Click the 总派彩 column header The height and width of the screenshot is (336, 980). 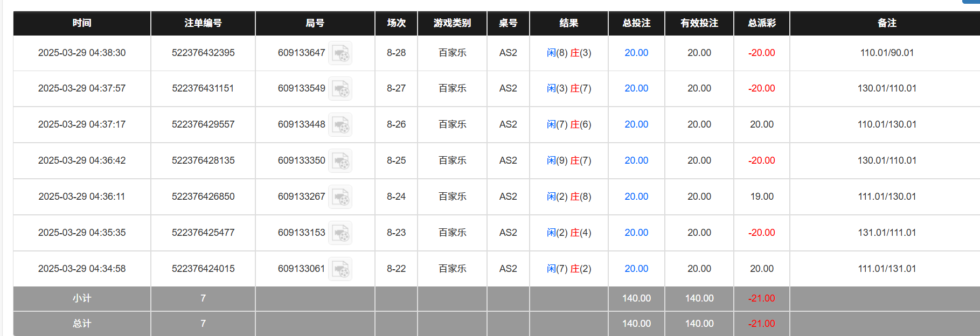click(x=761, y=23)
